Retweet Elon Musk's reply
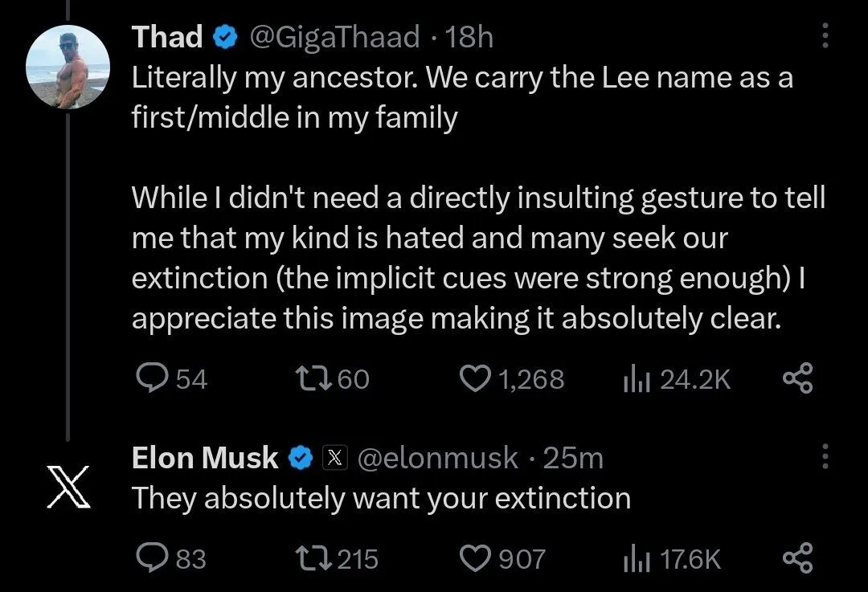The image size is (868, 592). tap(313, 558)
